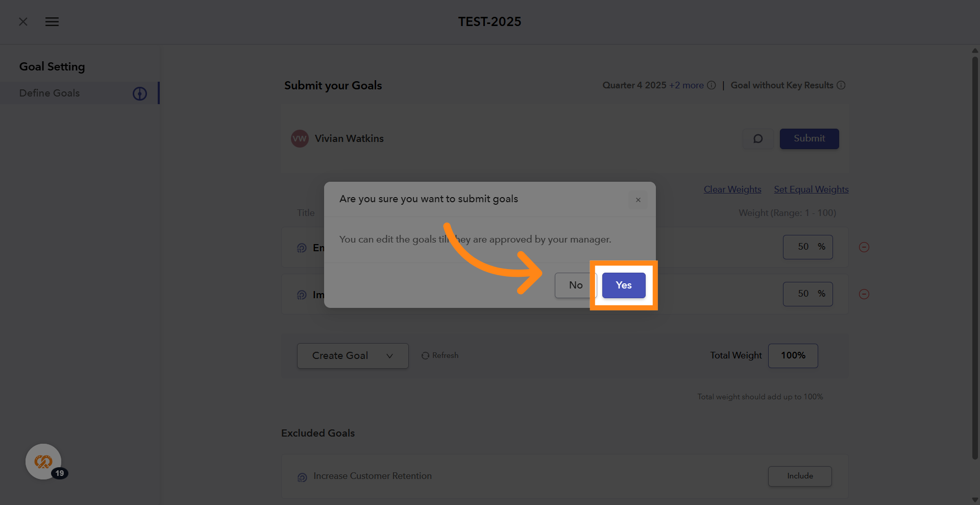Open the Clear Weights link
This screenshot has width=980, height=505.
(x=732, y=189)
